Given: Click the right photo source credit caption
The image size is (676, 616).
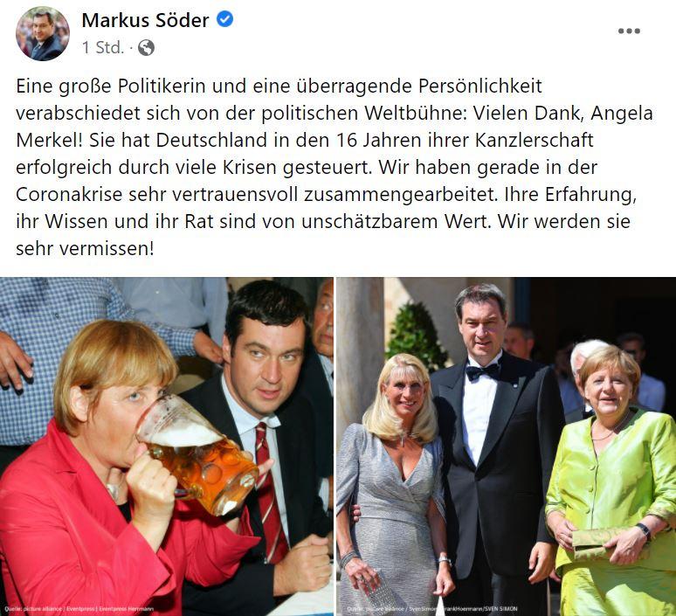Looking at the screenshot, I should (432, 609).
